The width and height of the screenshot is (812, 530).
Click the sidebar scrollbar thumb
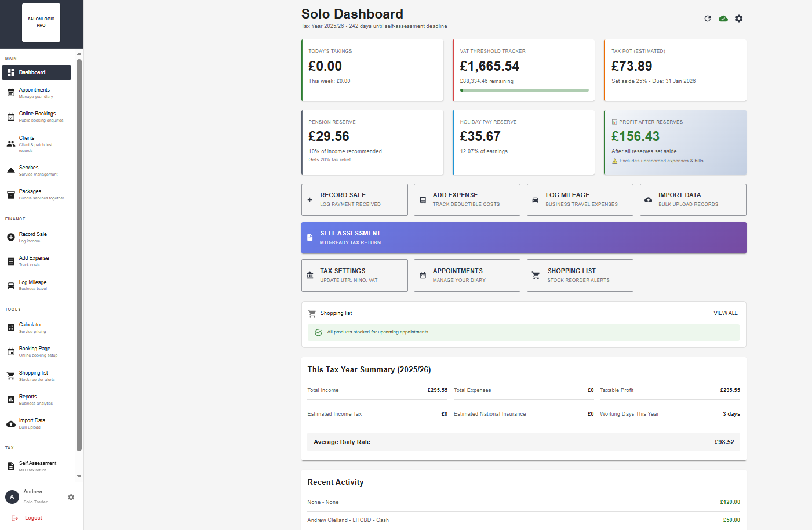point(79,255)
